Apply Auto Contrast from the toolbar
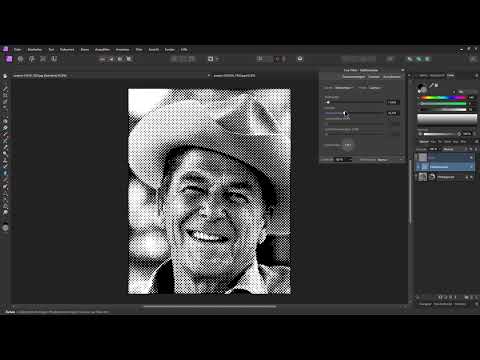 coord(111,59)
